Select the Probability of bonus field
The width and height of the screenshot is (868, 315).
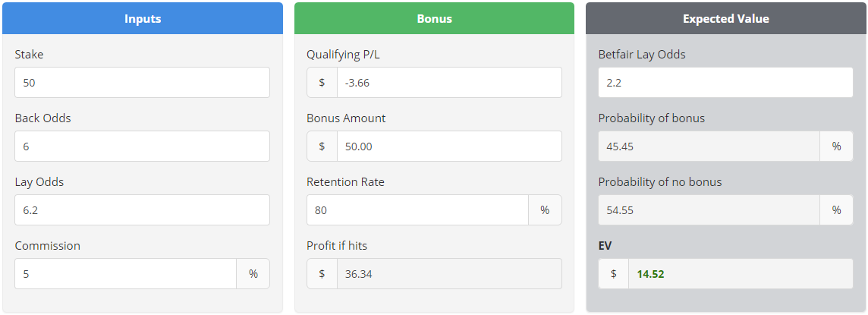click(709, 146)
